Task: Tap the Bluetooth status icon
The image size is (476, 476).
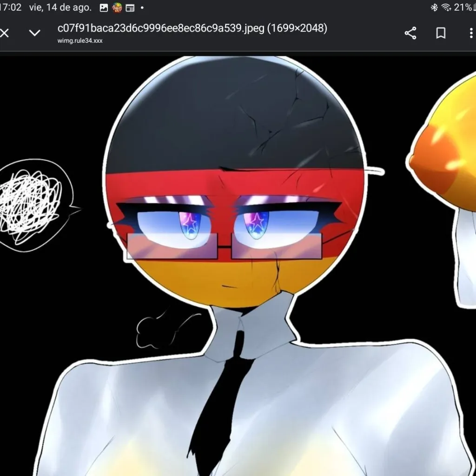Action: (x=434, y=7)
